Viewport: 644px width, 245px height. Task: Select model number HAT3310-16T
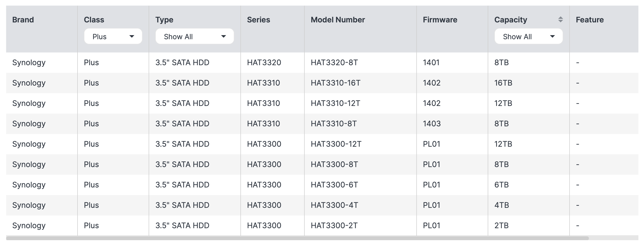(336, 83)
